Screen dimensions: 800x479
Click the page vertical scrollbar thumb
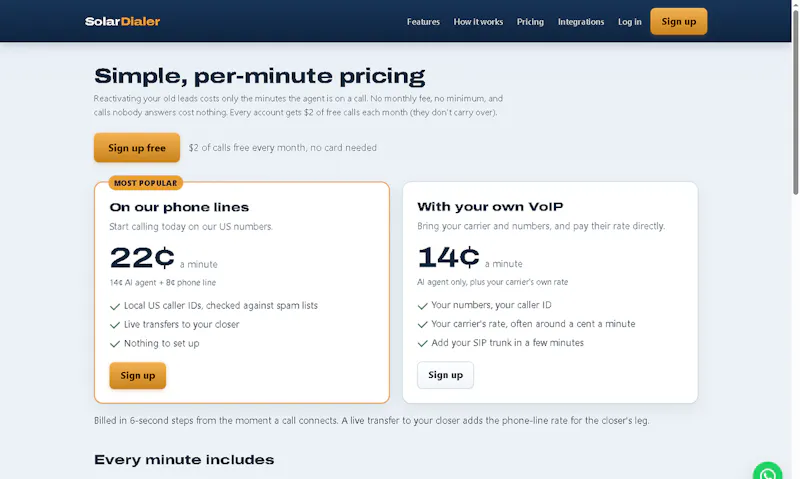click(x=795, y=102)
